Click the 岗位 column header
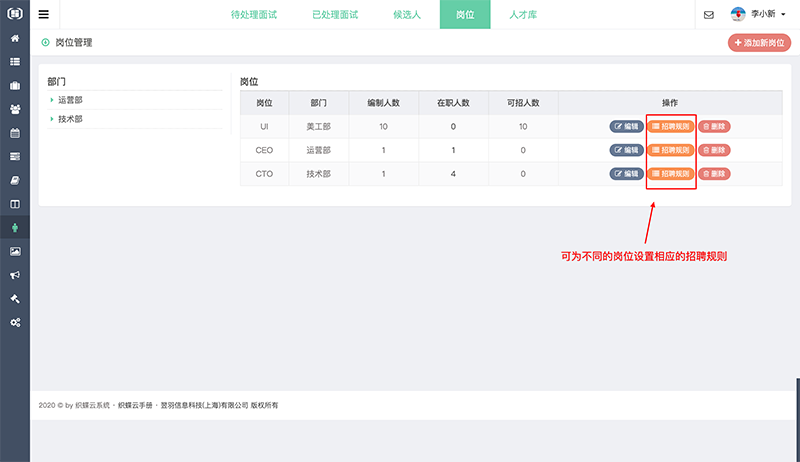800x462 pixels. (x=264, y=103)
